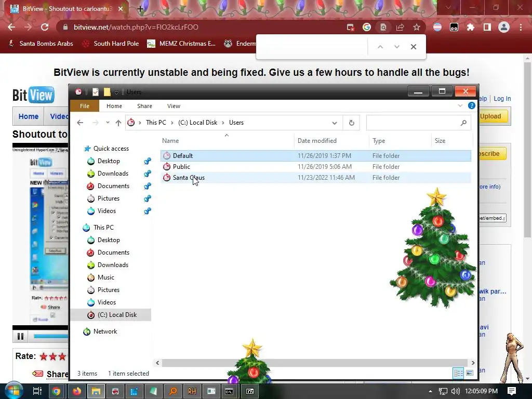
Task: Reload the BitView page in Chrome
Action: (x=45, y=27)
